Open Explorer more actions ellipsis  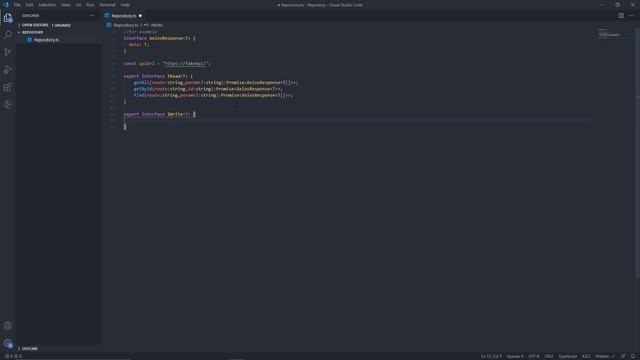point(92,16)
